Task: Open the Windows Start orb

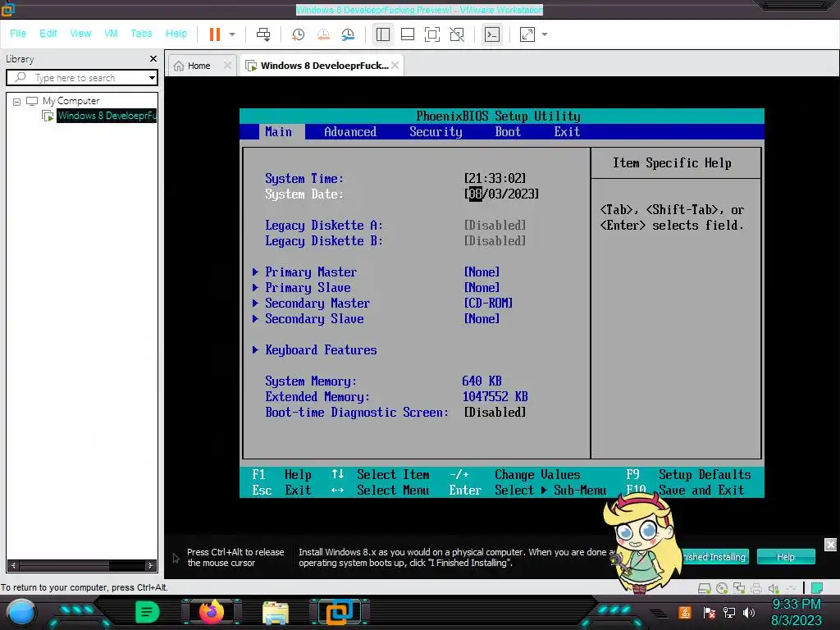Action: tap(21, 613)
